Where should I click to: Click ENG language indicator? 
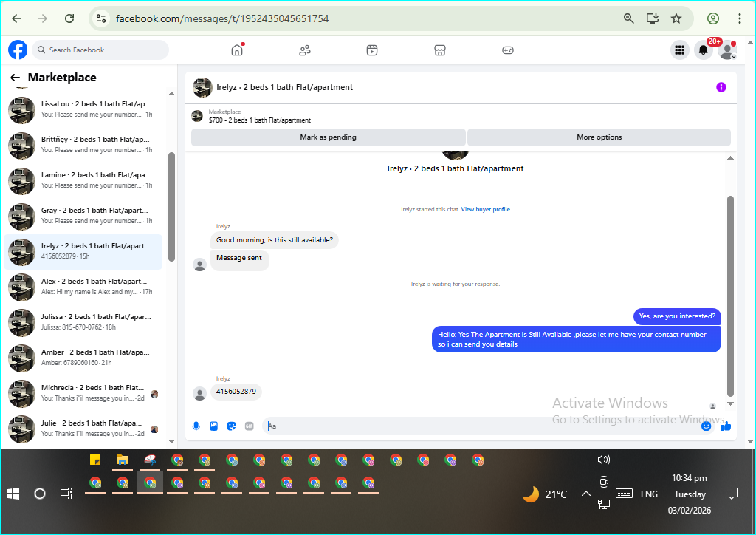pos(649,494)
